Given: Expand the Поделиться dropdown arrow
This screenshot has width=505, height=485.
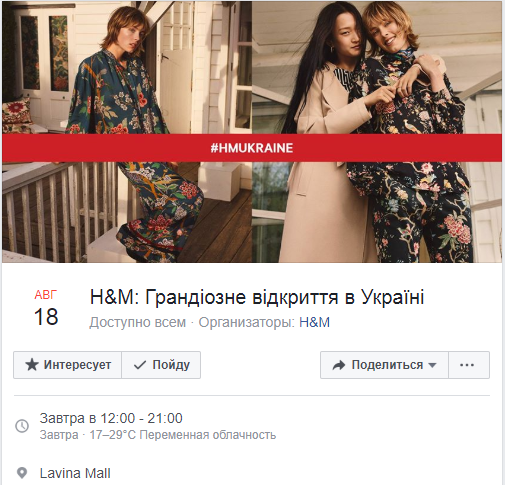Looking at the screenshot, I should click(432, 365).
